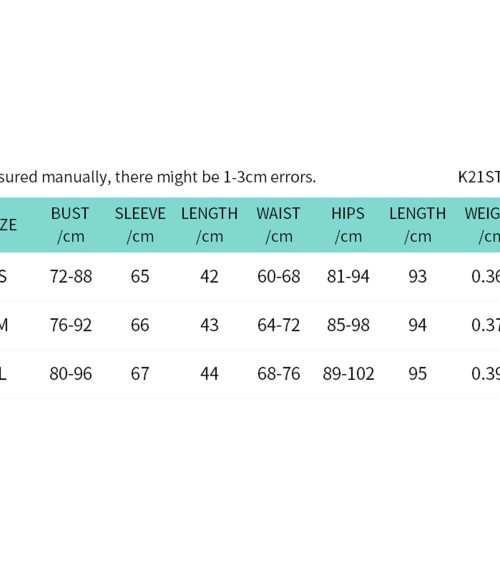Viewport: 500px width, 583px height.
Task: Select the bust value 72-88
Action: pyautogui.click(x=71, y=277)
